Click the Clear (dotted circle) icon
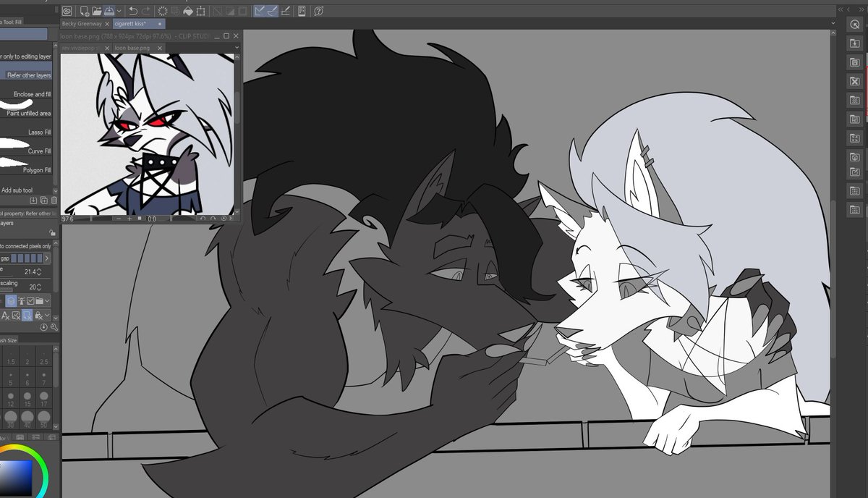 (x=163, y=11)
